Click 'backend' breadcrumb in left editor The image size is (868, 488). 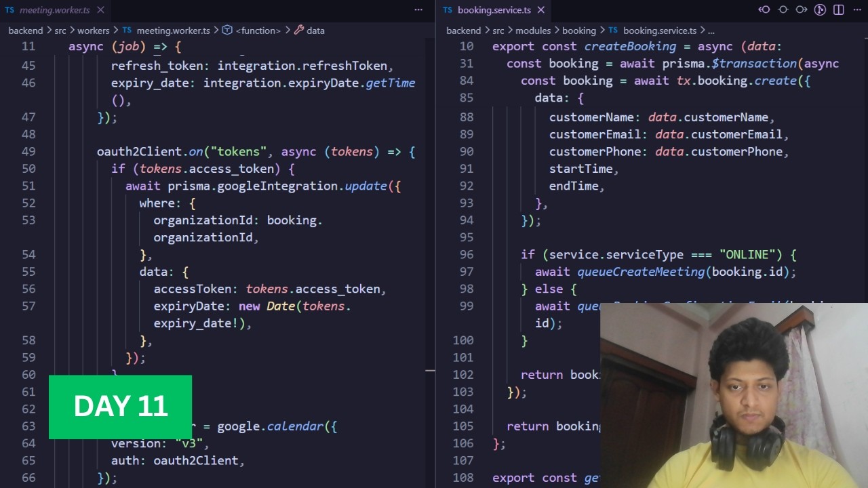25,30
